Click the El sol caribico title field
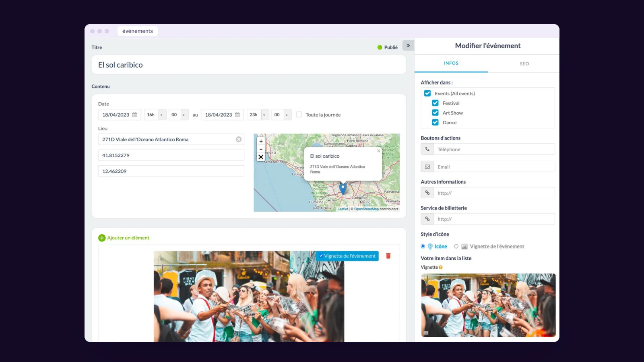 [249, 65]
